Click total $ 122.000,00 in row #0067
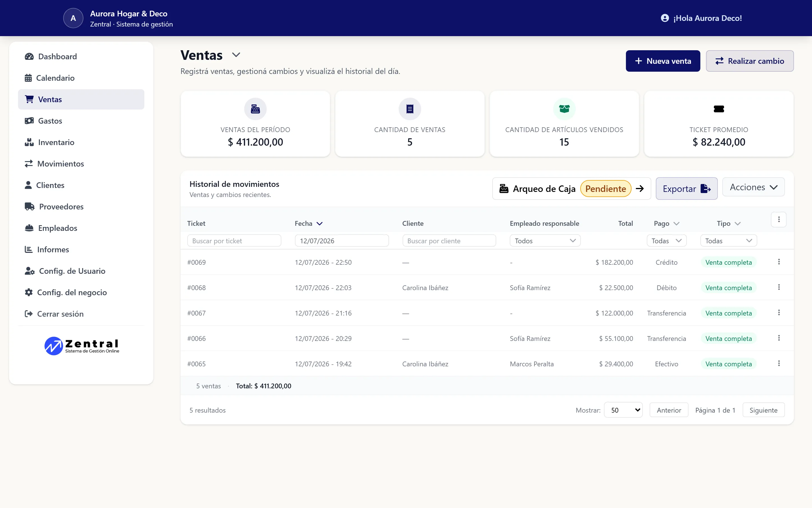This screenshot has height=508, width=812. pyautogui.click(x=614, y=313)
